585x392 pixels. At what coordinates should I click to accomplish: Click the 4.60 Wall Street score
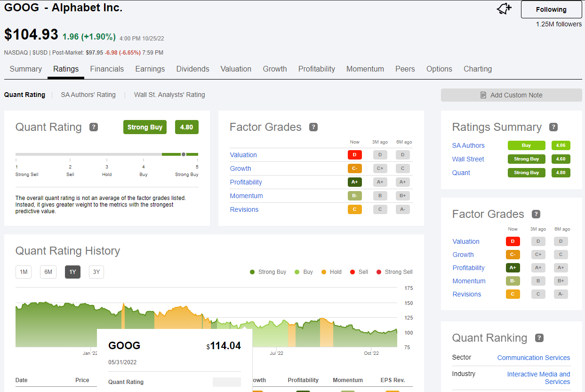pyautogui.click(x=561, y=159)
